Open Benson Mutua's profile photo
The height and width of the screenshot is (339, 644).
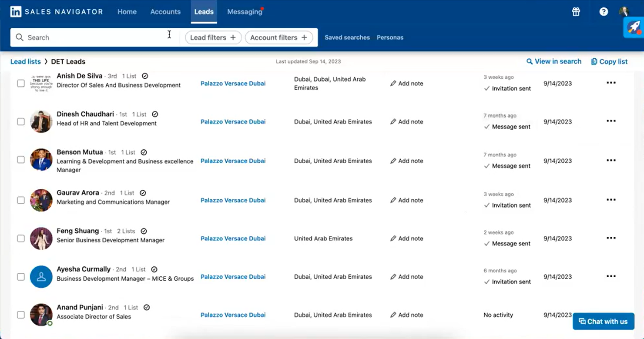pyautogui.click(x=41, y=160)
